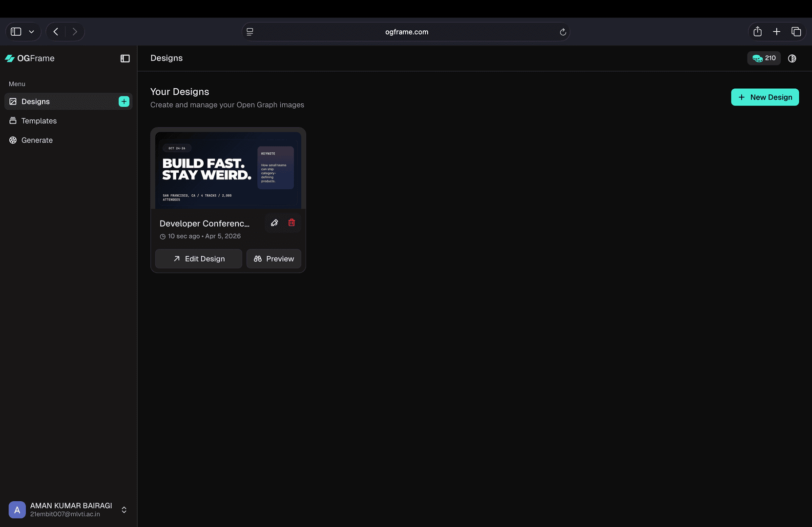Go back with the Safari back arrow
The width and height of the screenshot is (812, 527).
point(56,32)
